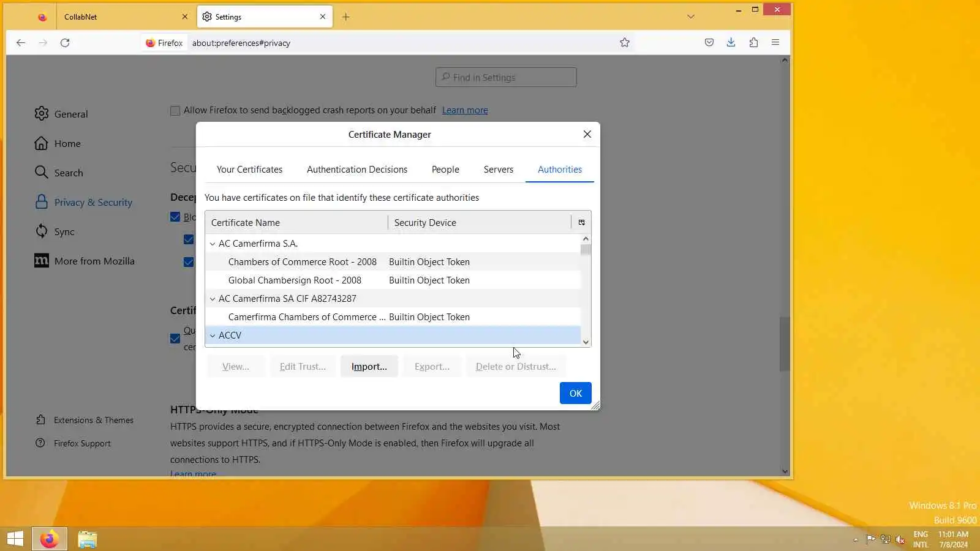Image resolution: width=980 pixels, height=551 pixels.
Task: Open Sync settings category
Action: click(x=55, y=231)
